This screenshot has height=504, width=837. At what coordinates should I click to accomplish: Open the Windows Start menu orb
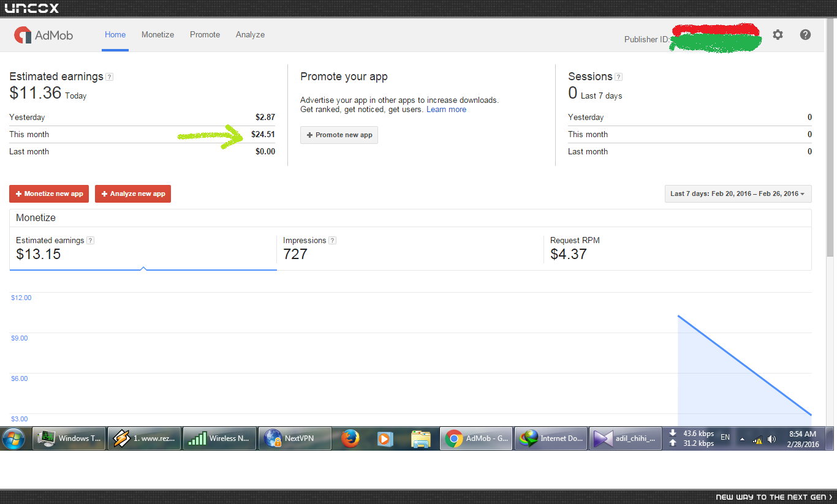tap(13, 438)
